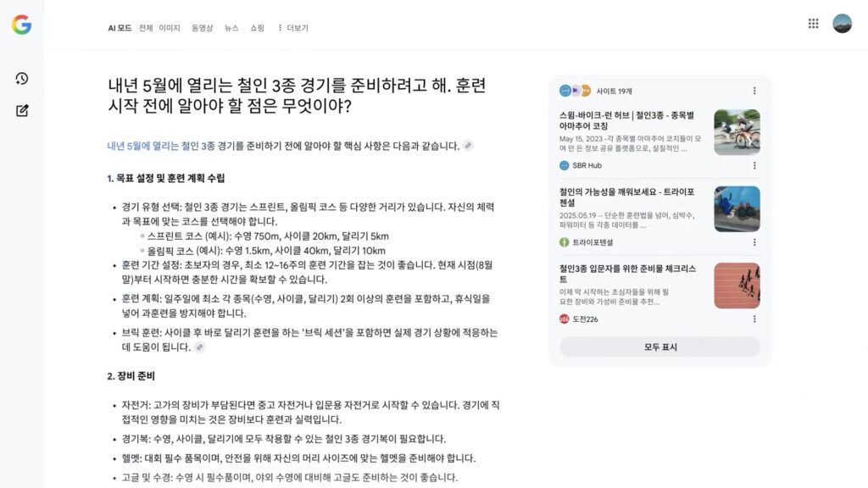Expand the 더보기 search menu
This screenshot has height=488, width=868.
(x=292, y=28)
